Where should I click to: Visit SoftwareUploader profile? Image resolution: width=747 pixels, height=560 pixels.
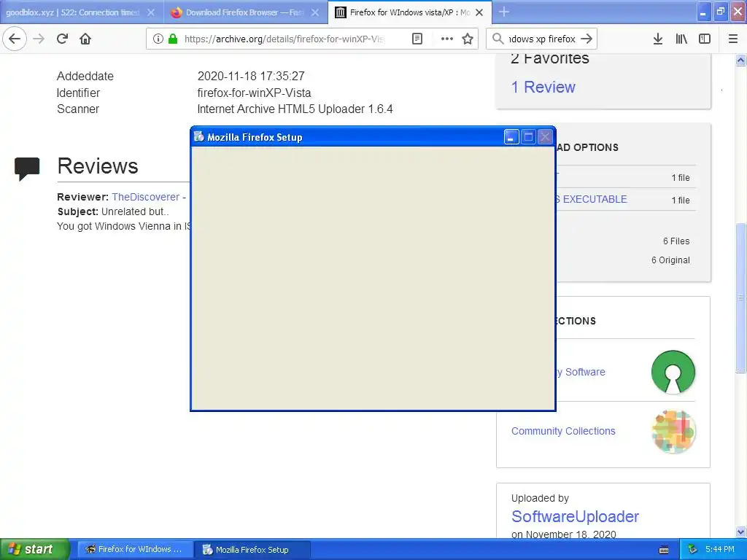point(575,517)
